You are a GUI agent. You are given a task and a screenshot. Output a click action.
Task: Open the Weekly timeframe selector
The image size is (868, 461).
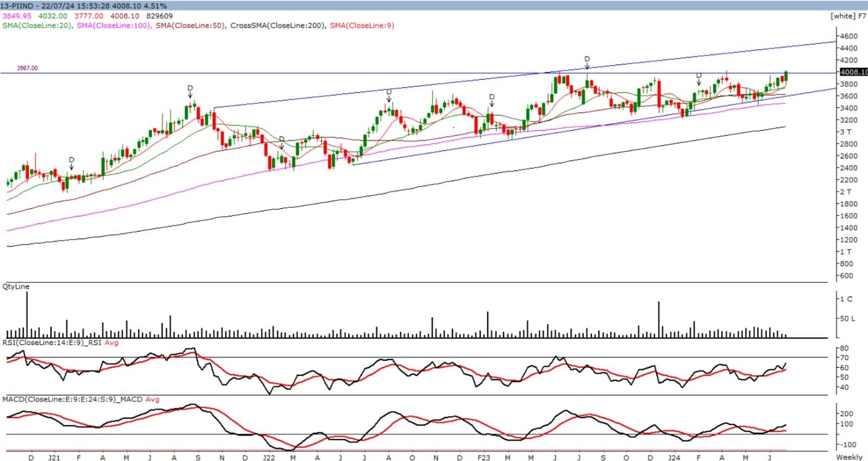pyautogui.click(x=849, y=457)
